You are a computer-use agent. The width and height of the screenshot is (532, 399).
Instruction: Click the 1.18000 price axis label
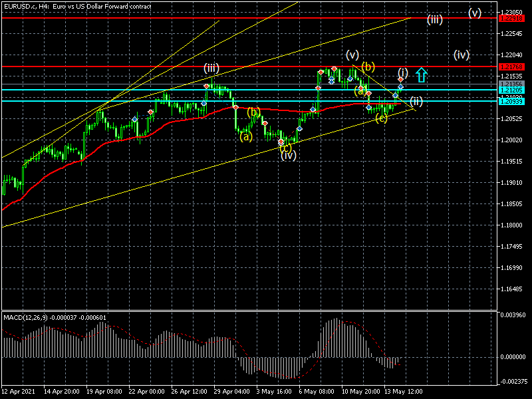511,225
